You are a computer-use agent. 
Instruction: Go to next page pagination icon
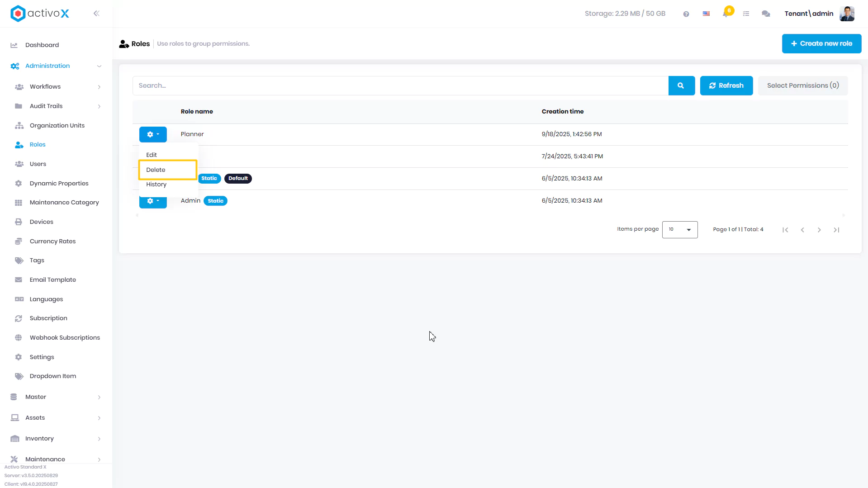point(819,230)
